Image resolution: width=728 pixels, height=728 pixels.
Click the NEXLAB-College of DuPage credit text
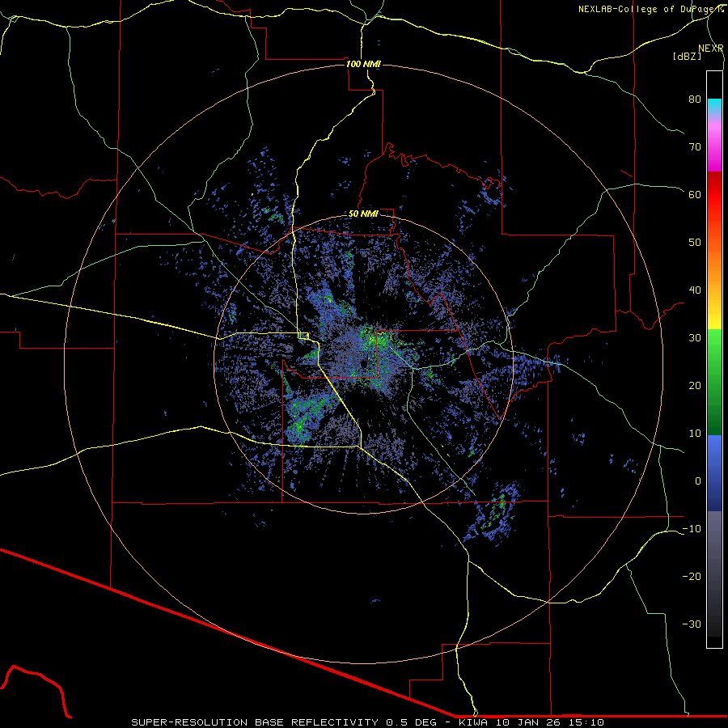(x=650, y=9)
